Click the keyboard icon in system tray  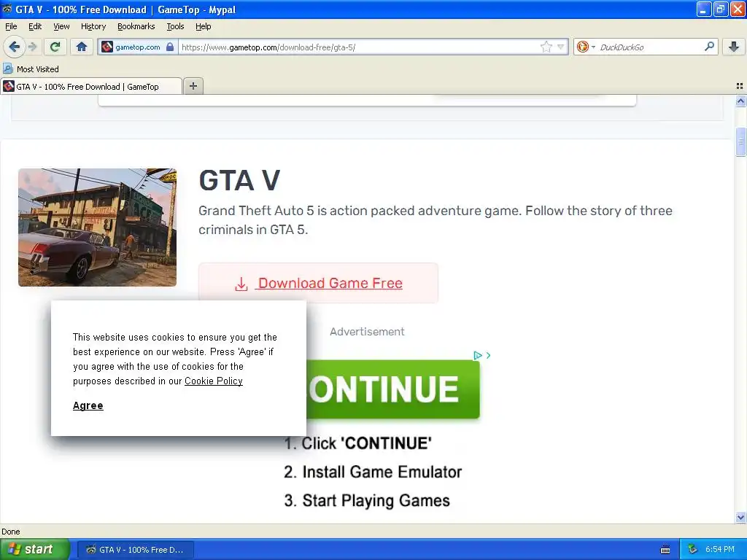click(x=665, y=550)
